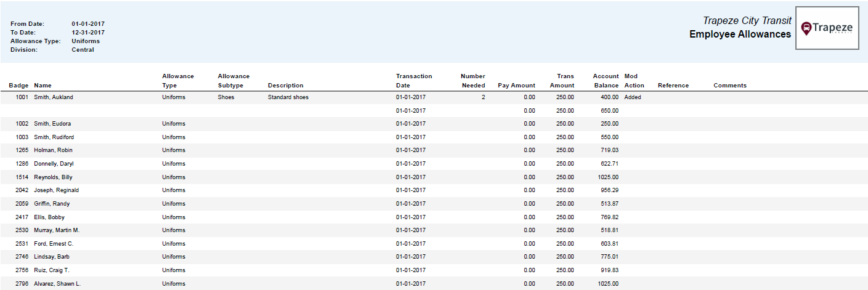Select the name Ellis, Bobby
Viewport: 868px width, 290px height.
click(49, 217)
